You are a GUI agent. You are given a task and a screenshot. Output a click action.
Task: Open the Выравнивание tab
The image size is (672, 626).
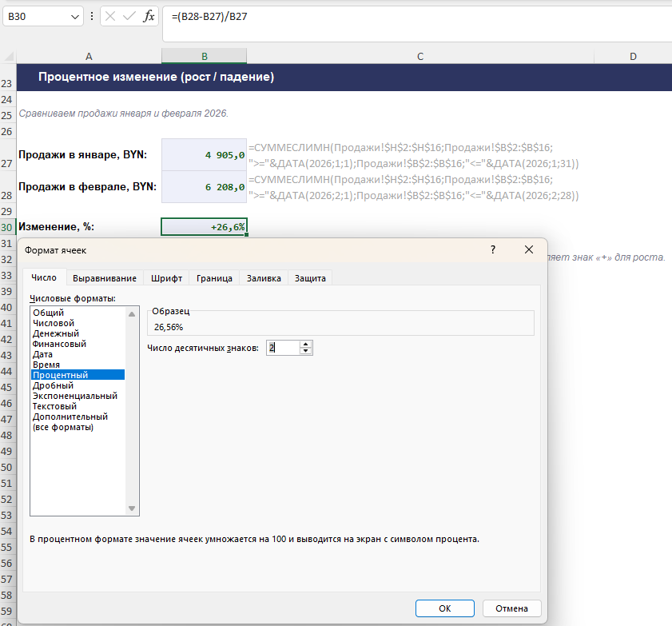pyautogui.click(x=105, y=278)
